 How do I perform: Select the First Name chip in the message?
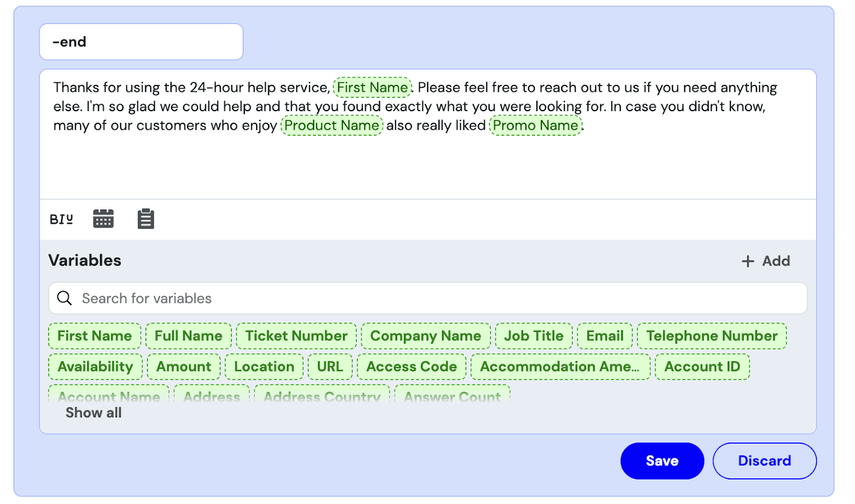pyautogui.click(x=372, y=87)
